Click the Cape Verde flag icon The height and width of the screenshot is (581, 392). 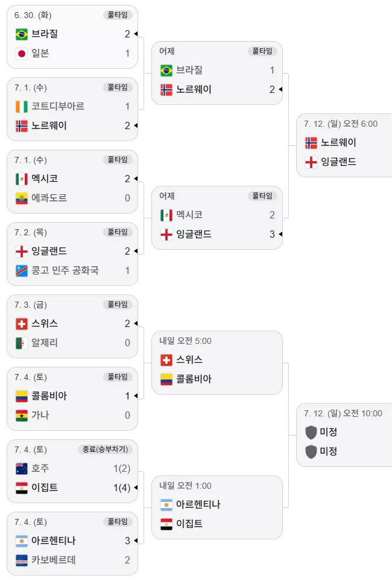[22, 560]
